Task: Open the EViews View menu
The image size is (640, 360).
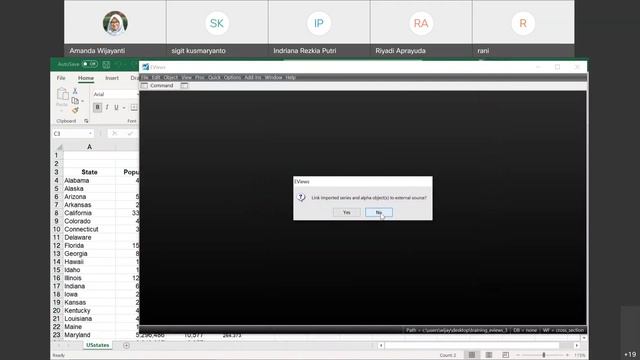Action: pyautogui.click(x=187, y=77)
